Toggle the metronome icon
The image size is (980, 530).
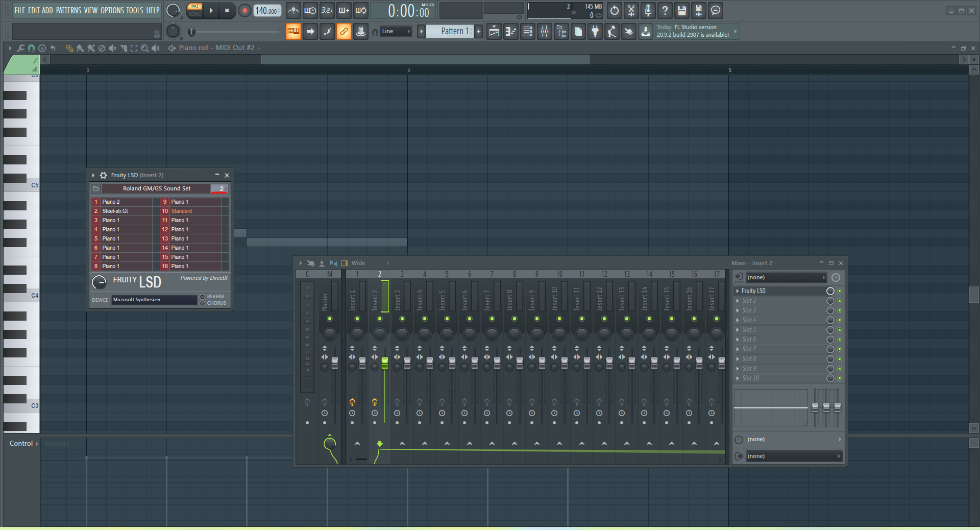tap(293, 10)
